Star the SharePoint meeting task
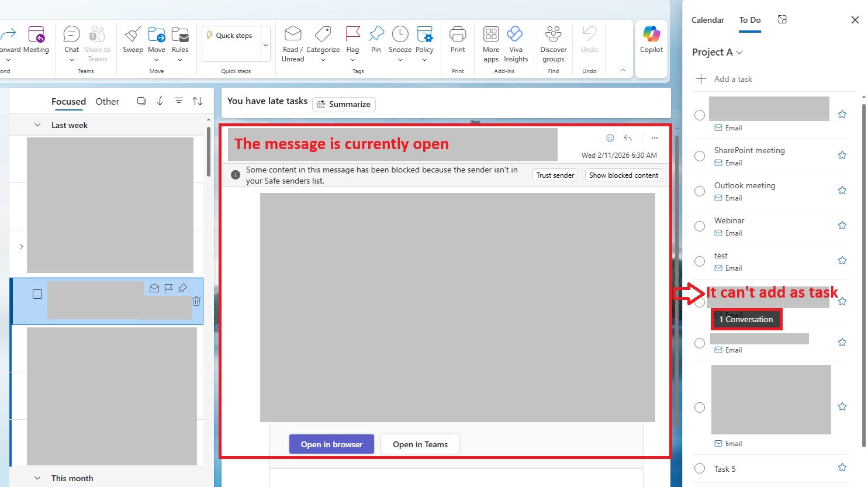Image resolution: width=868 pixels, height=487 pixels. (x=842, y=155)
